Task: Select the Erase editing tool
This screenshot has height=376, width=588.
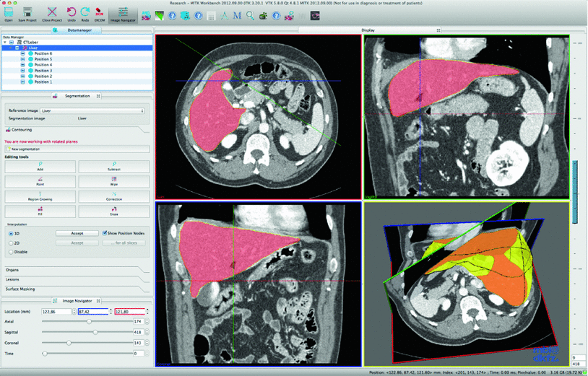Action: pos(114,211)
